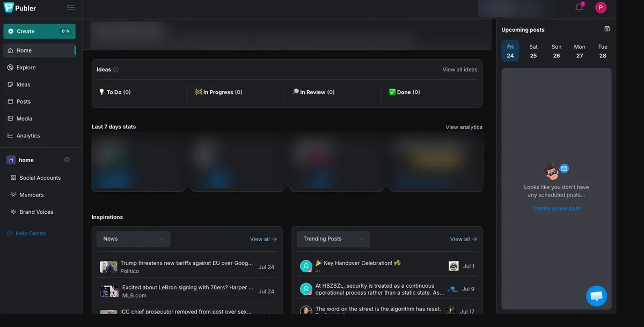
Task: Go to Home in the sidebar
Action: click(x=39, y=50)
